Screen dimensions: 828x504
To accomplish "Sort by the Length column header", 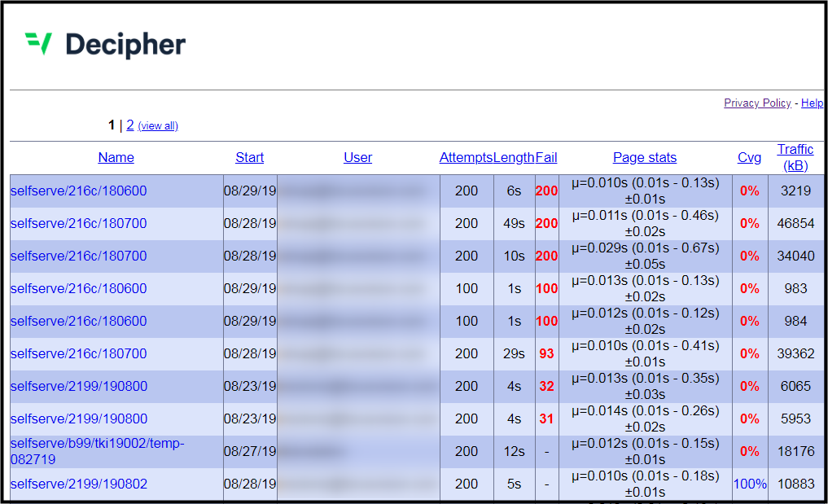I will click(x=514, y=157).
